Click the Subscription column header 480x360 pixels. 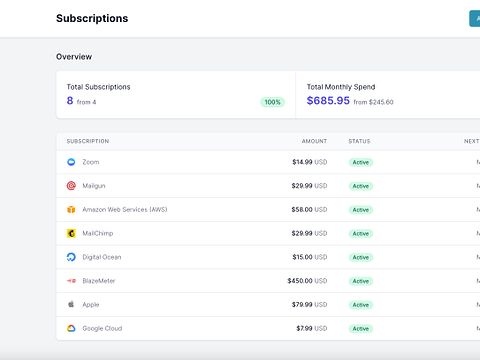[x=88, y=141]
